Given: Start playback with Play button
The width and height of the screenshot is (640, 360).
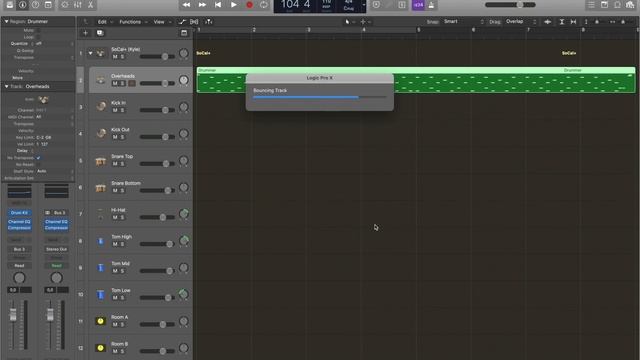Looking at the screenshot, I should click(x=233, y=4).
